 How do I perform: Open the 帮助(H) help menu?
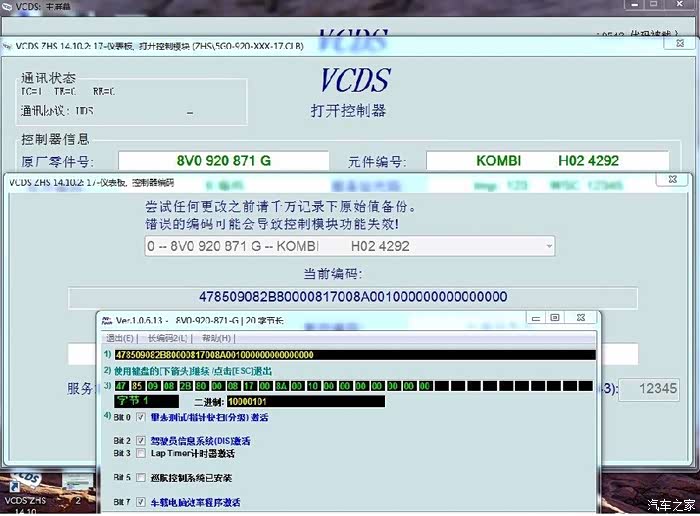click(x=217, y=338)
